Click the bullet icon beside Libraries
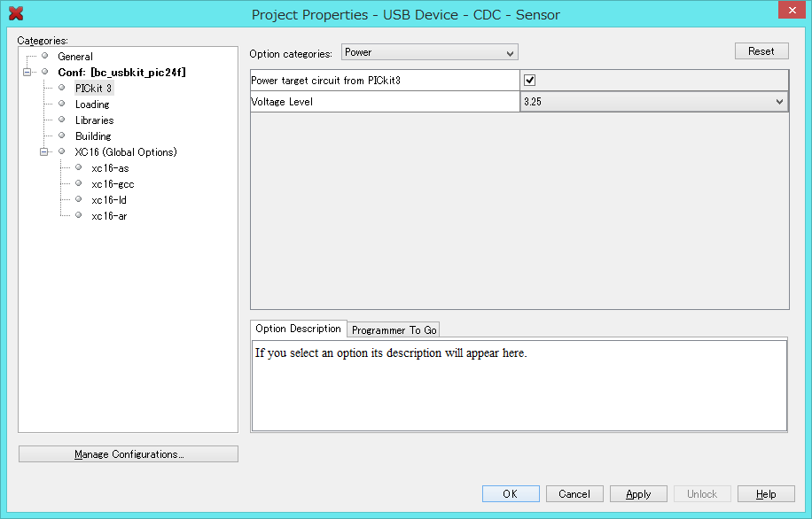The image size is (812, 519). tap(62, 120)
